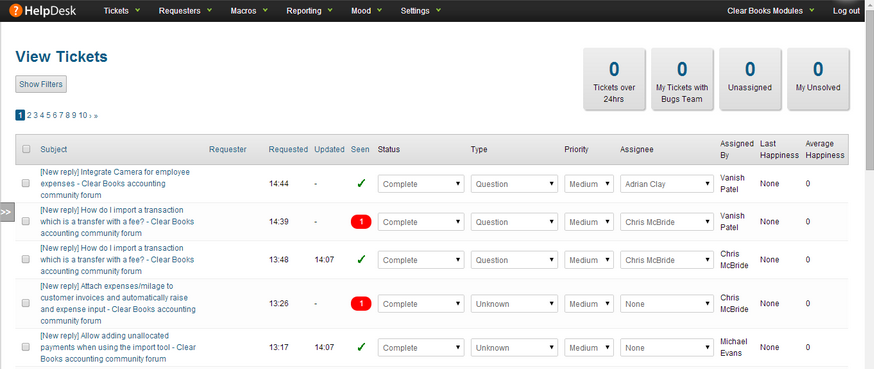Open the Unassigned counter tile

[x=750, y=79]
